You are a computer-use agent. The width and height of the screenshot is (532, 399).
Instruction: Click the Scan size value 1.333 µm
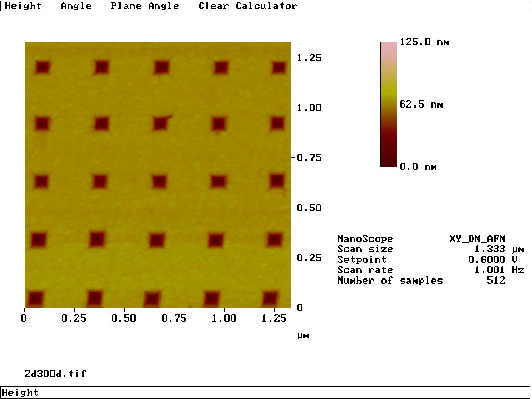(497, 249)
